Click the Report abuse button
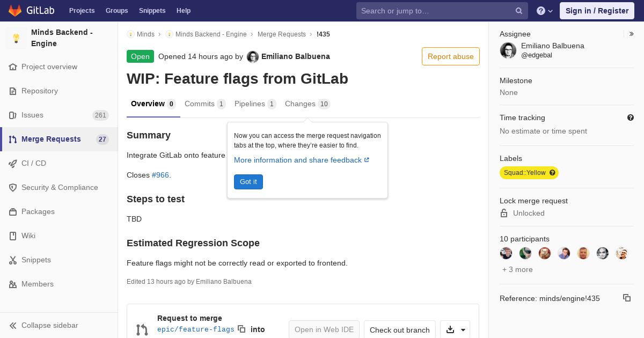Viewport: 644px width, 338px height. [450, 56]
